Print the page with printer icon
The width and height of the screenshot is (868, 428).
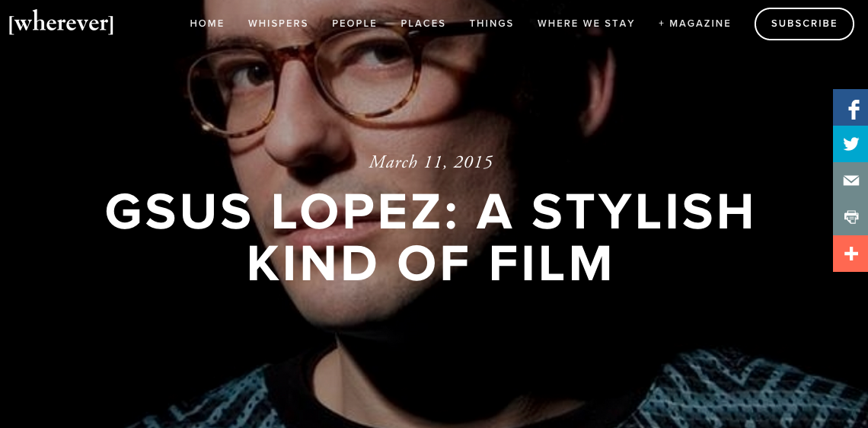850,217
